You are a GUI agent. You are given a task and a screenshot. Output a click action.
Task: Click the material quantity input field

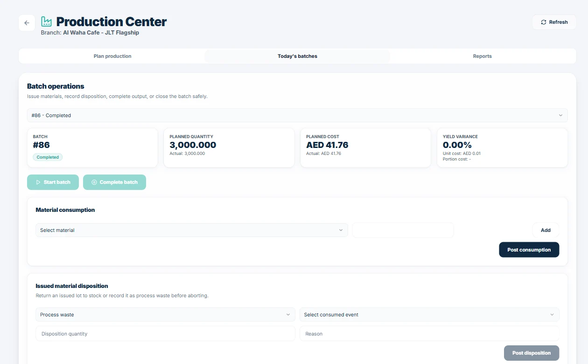coord(403,230)
